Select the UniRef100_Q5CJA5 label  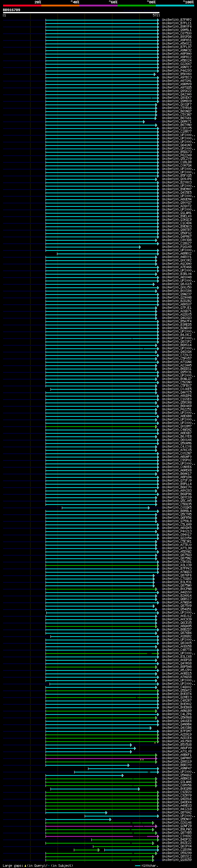click(x=176, y=501)
